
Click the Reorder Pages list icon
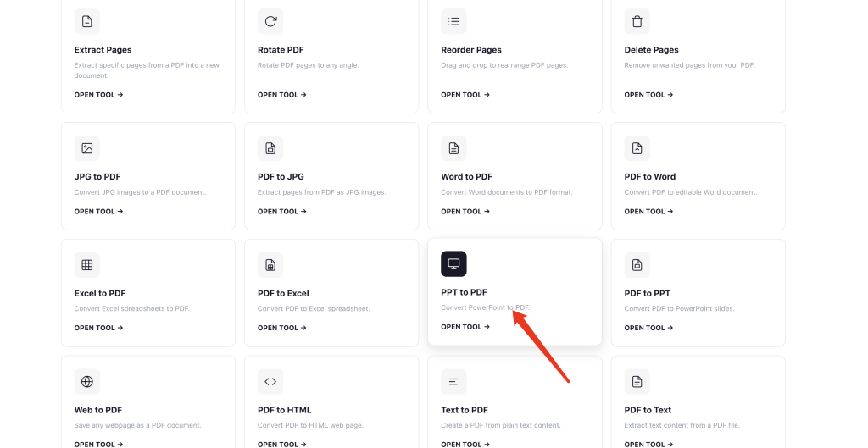453,21
